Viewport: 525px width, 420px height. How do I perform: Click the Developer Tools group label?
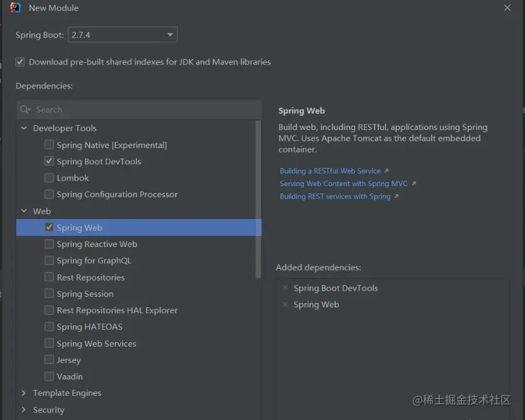(65, 128)
